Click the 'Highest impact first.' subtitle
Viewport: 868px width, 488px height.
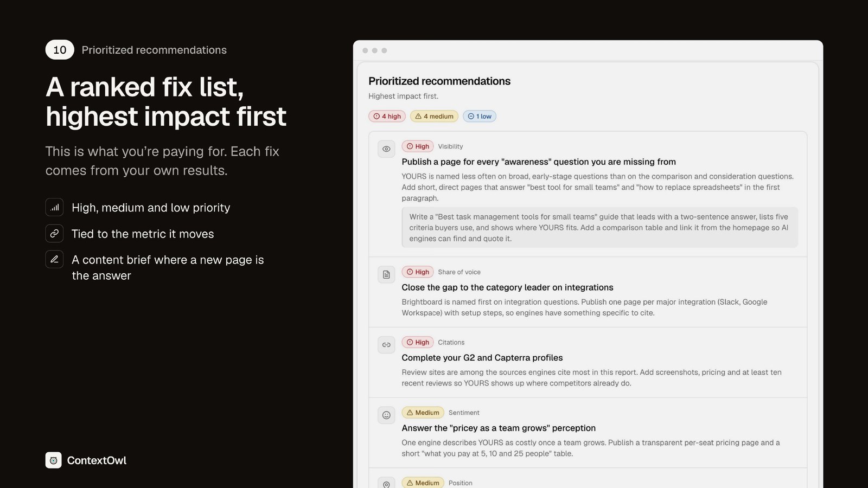[403, 97]
